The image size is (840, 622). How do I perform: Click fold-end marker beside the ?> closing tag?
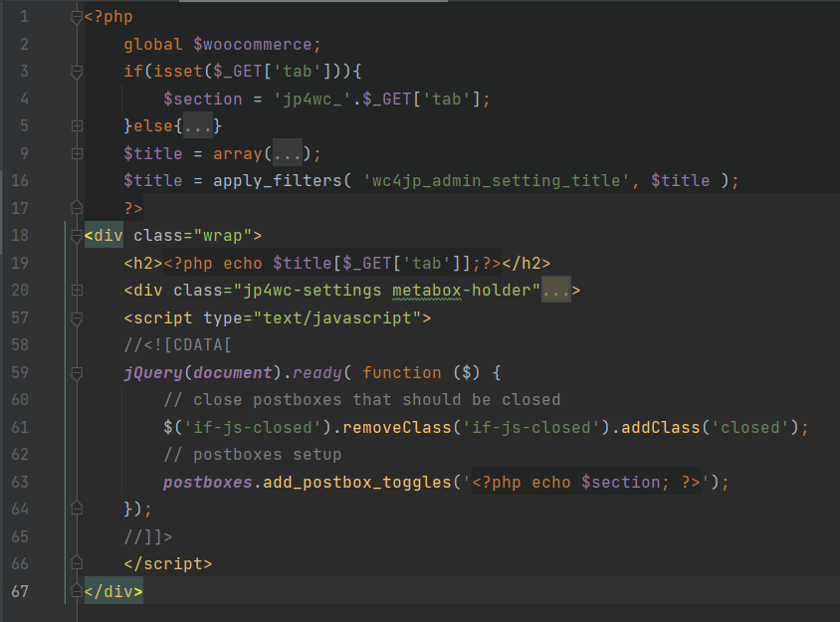tap(77, 208)
